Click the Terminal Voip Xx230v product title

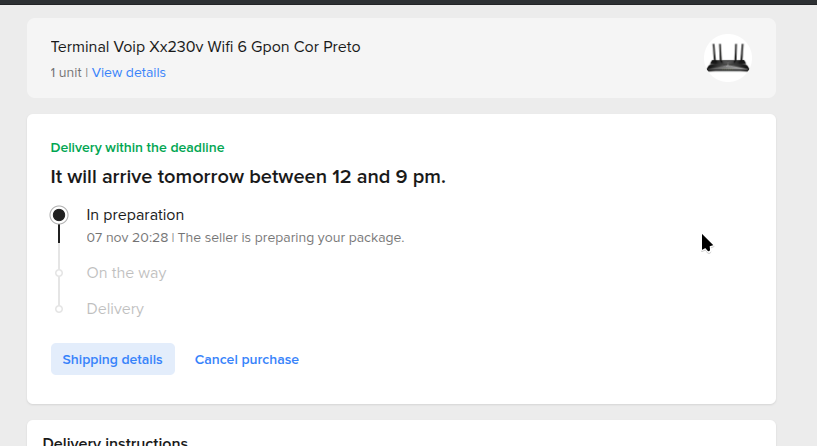click(205, 47)
